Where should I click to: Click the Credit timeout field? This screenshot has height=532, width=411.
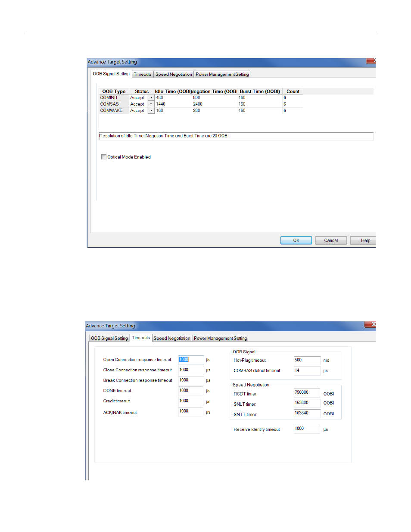[x=191, y=401]
